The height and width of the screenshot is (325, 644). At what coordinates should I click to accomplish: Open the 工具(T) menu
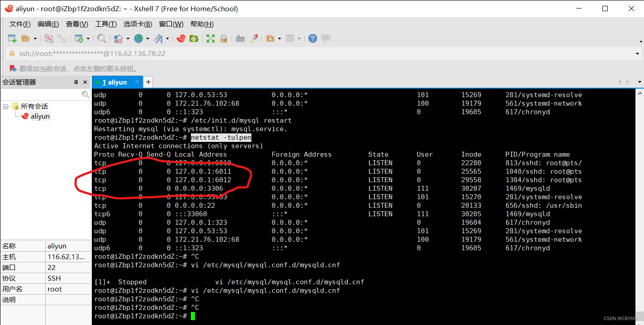tap(106, 24)
